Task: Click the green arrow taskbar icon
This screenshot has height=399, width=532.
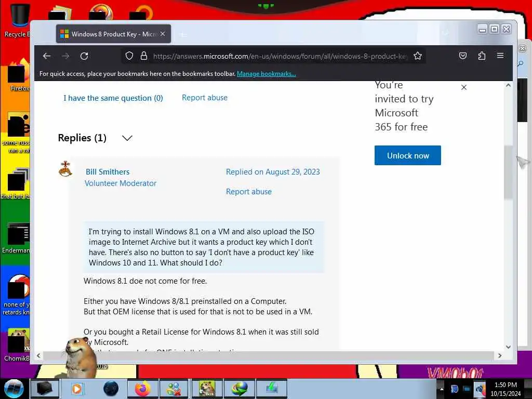Action: (x=272, y=389)
